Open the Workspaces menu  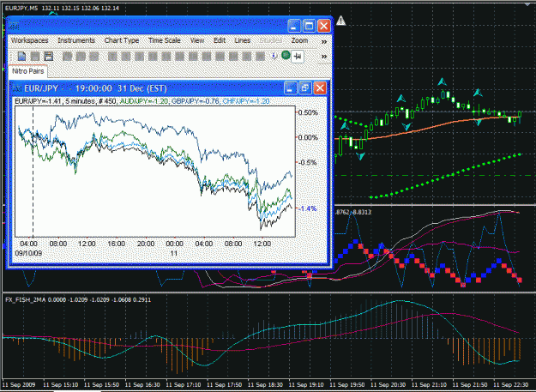(30, 40)
